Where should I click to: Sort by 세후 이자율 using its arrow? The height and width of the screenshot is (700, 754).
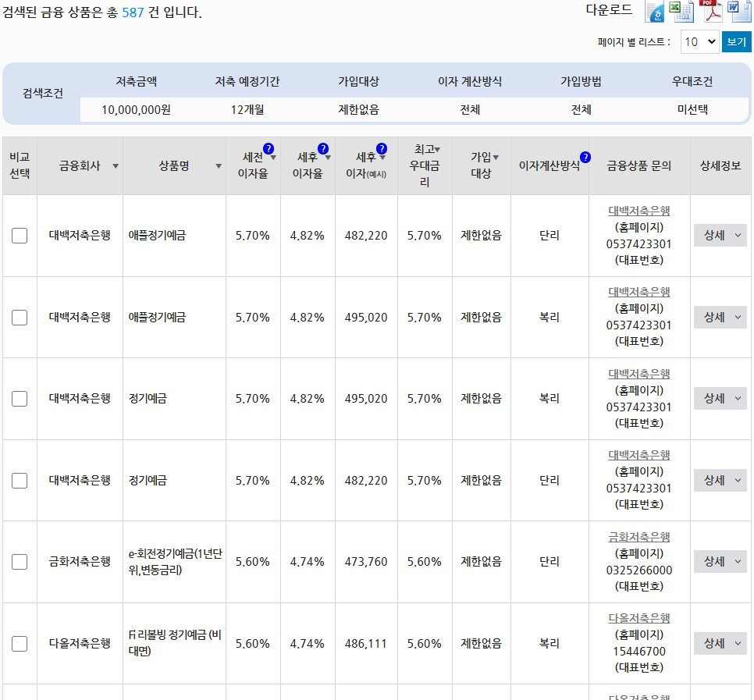[x=328, y=158]
